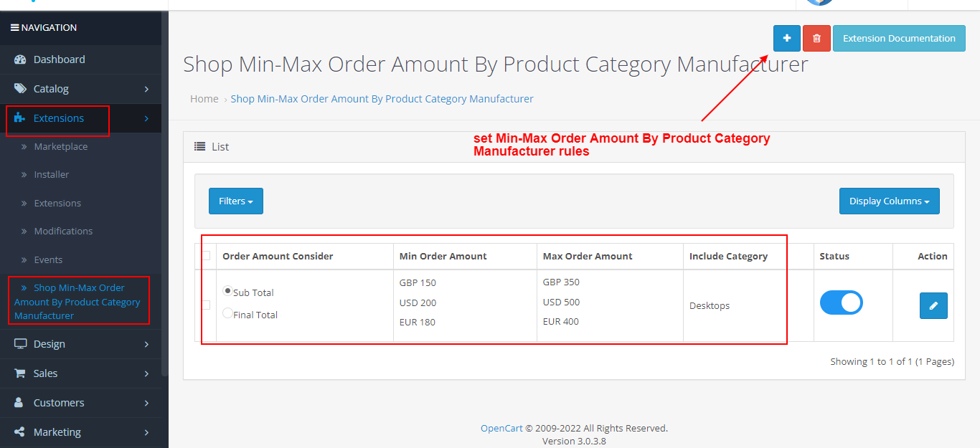980x448 pixels.
Task: Click the Extension Documentation button
Action: 898,38
